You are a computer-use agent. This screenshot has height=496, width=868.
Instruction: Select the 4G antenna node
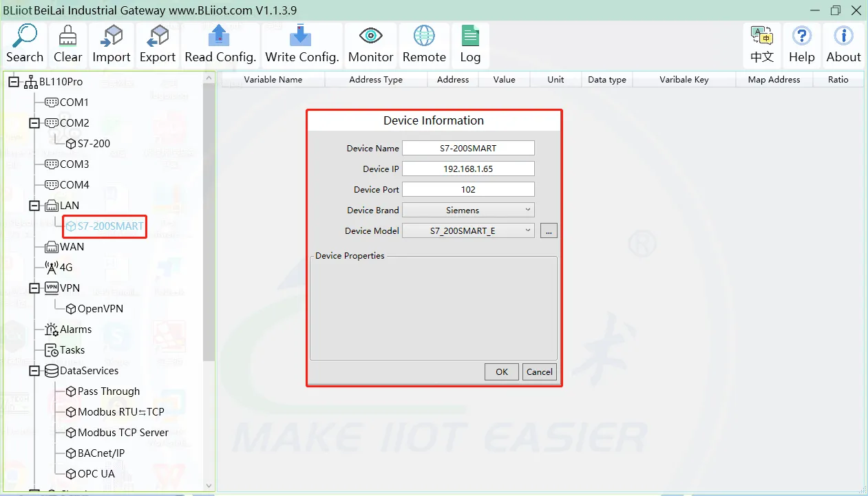(59, 268)
